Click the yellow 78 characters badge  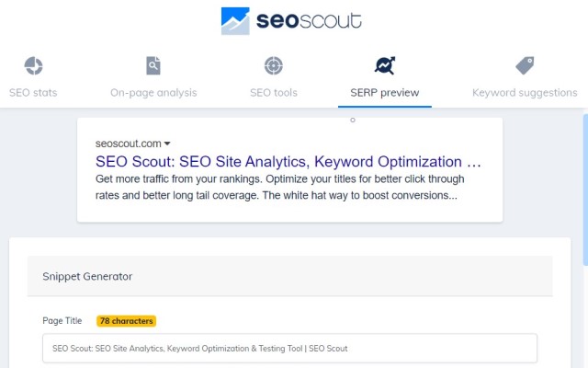pyautogui.click(x=126, y=321)
